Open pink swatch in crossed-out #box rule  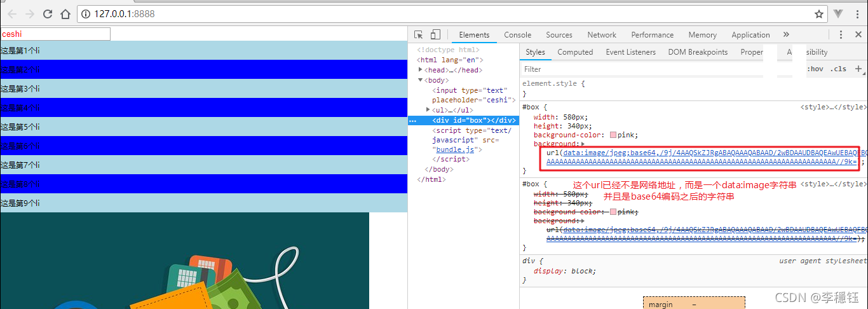tap(613, 211)
